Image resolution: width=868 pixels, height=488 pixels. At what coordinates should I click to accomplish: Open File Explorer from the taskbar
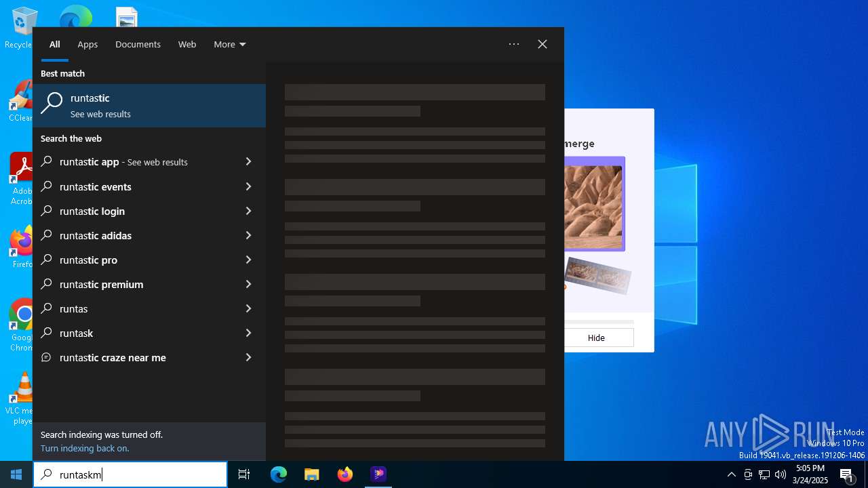[312, 474]
